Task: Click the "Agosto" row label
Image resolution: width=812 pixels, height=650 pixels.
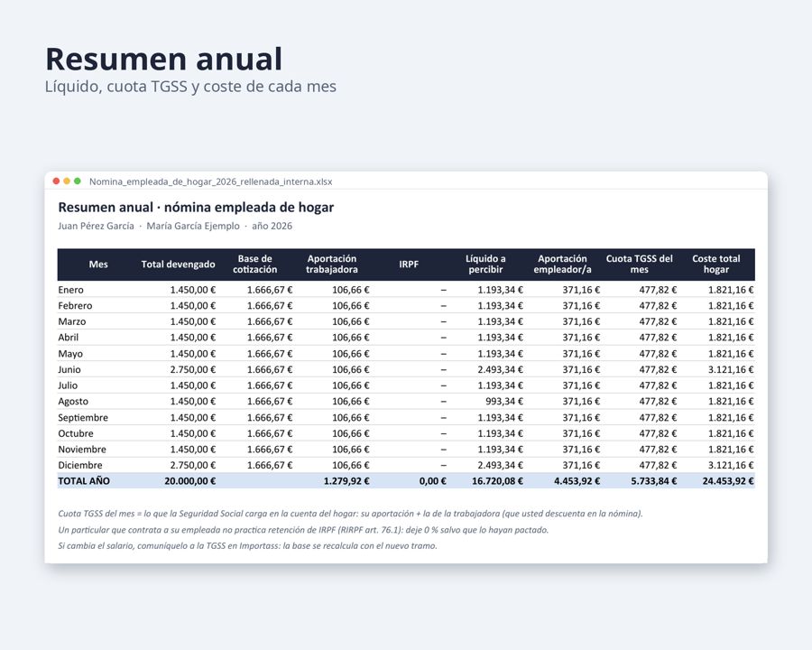Action: click(73, 402)
